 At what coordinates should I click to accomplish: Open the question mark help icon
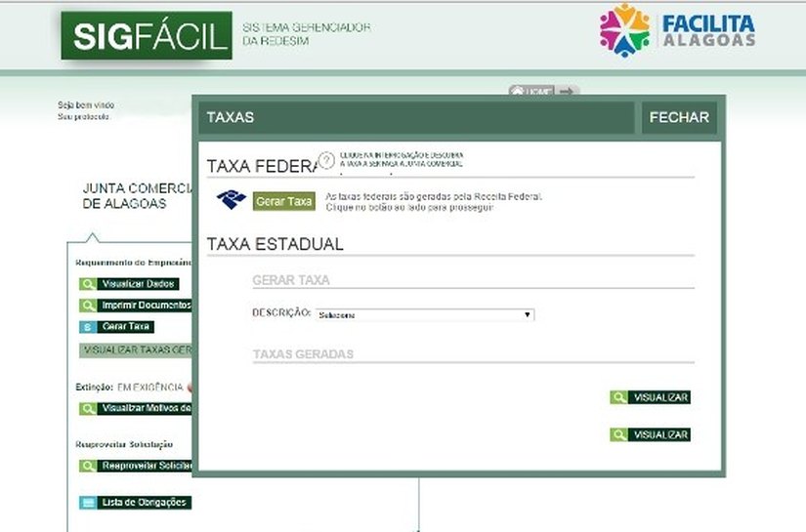coord(326,161)
